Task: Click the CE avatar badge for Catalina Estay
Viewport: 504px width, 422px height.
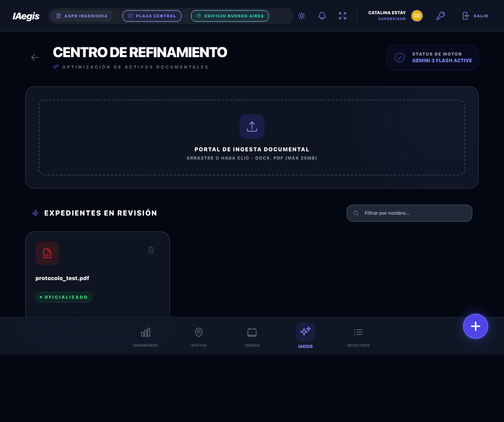Action: tap(417, 16)
